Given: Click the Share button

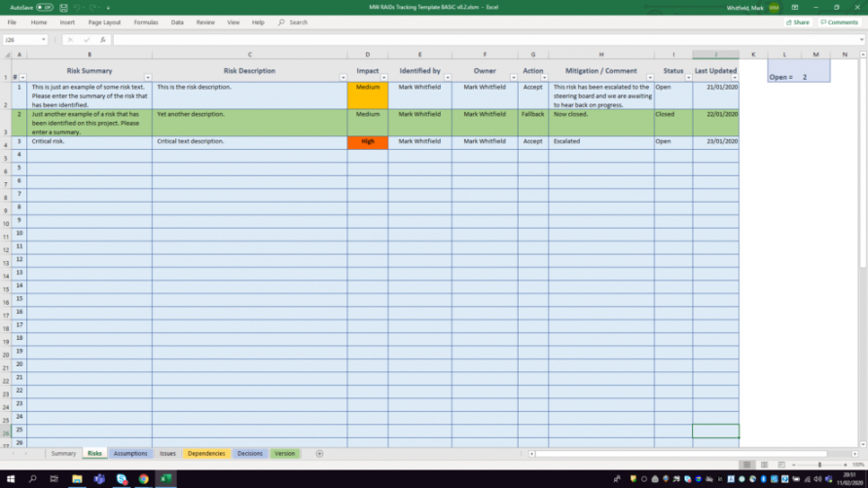Looking at the screenshot, I should (x=798, y=22).
